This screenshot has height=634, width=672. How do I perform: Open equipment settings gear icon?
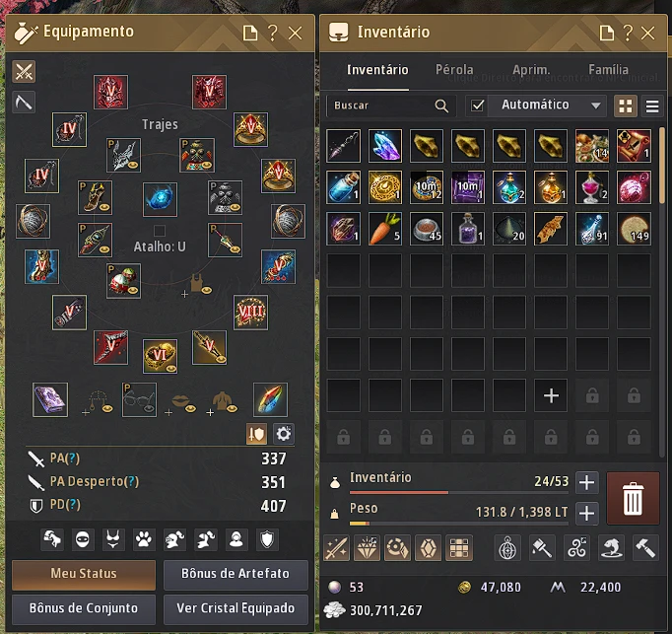[x=284, y=434]
